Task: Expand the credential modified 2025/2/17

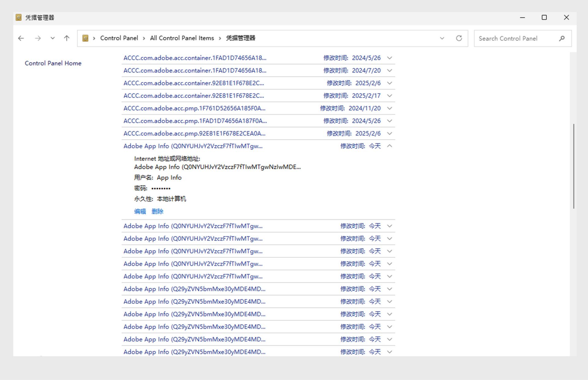Action: pyautogui.click(x=390, y=96)
